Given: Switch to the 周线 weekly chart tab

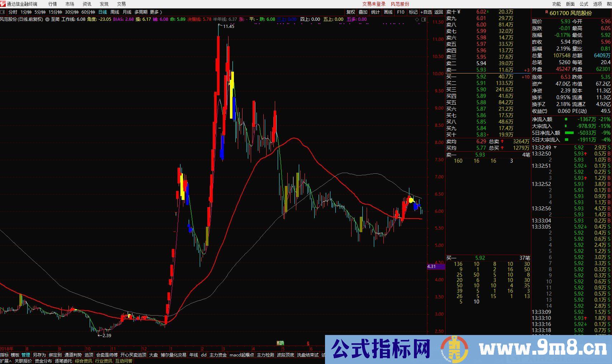Looking at the screenshot, I should (x=115, y=12).
